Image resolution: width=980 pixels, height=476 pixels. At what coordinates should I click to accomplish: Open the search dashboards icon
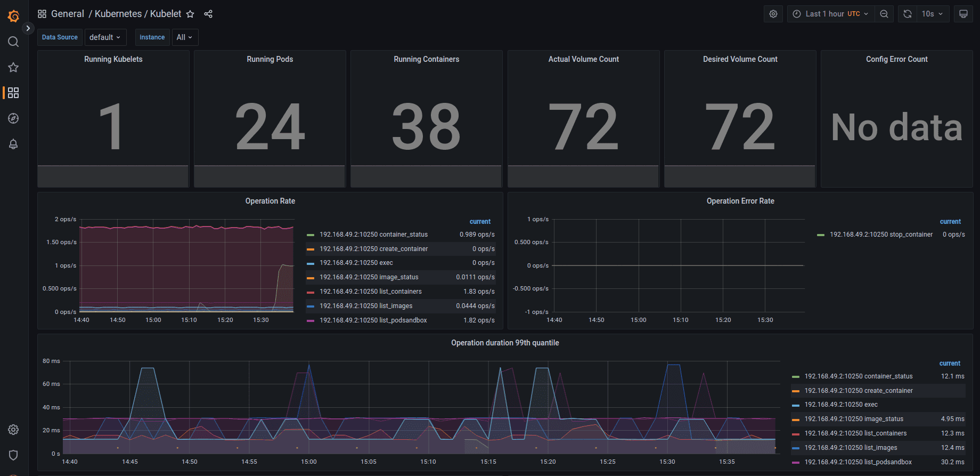tap(13, 42)
